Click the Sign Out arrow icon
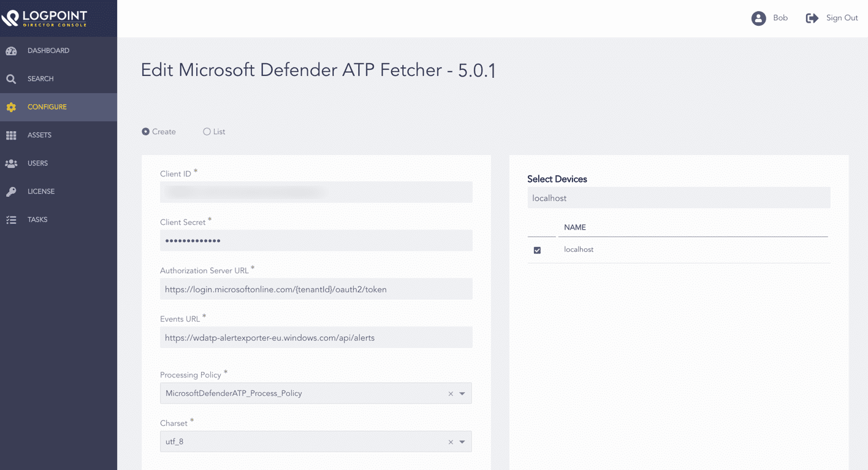This screenshot has height=470, width=868. pos(812,18)
